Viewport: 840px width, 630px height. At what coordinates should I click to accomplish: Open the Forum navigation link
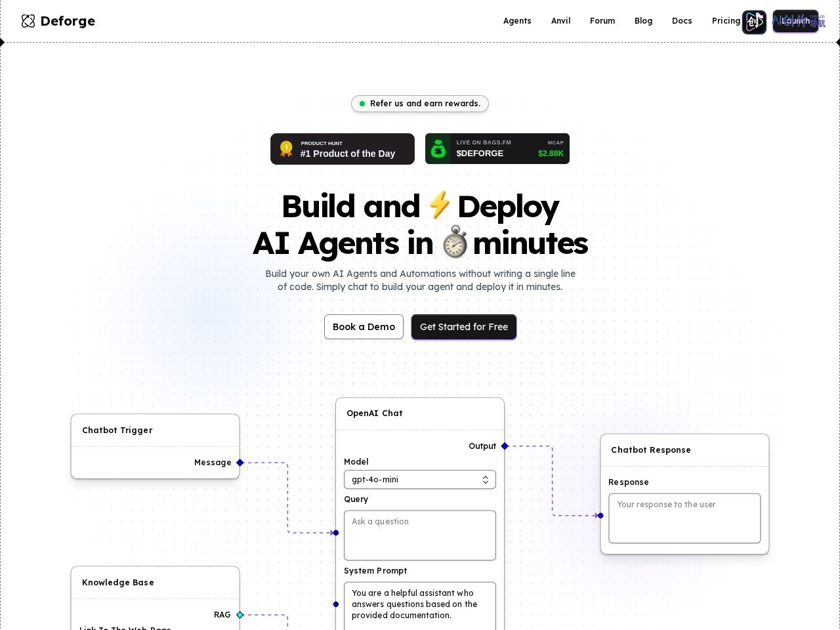click(602, 21)
